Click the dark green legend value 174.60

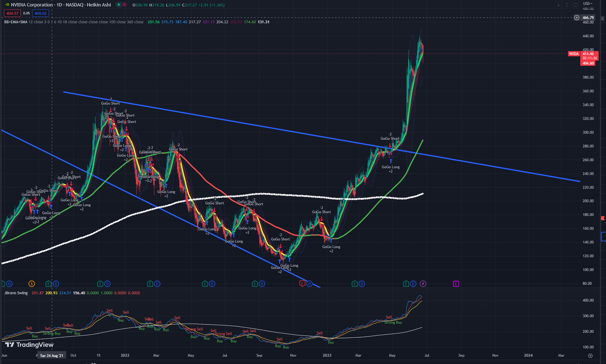pyautogui.click(x=250, y=22)
